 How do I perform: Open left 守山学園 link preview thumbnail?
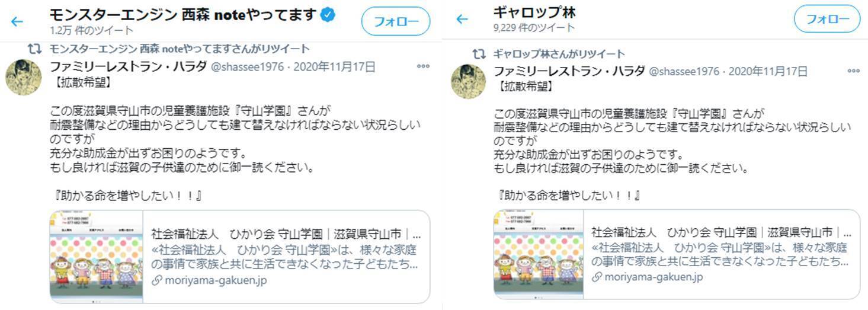click(x=96, y=257)
